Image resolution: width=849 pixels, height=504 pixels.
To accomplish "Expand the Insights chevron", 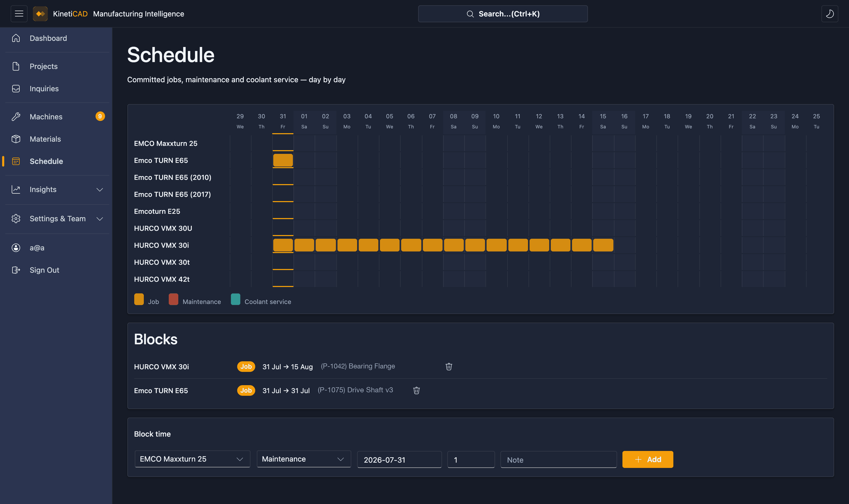I will [x=100, y=190].
